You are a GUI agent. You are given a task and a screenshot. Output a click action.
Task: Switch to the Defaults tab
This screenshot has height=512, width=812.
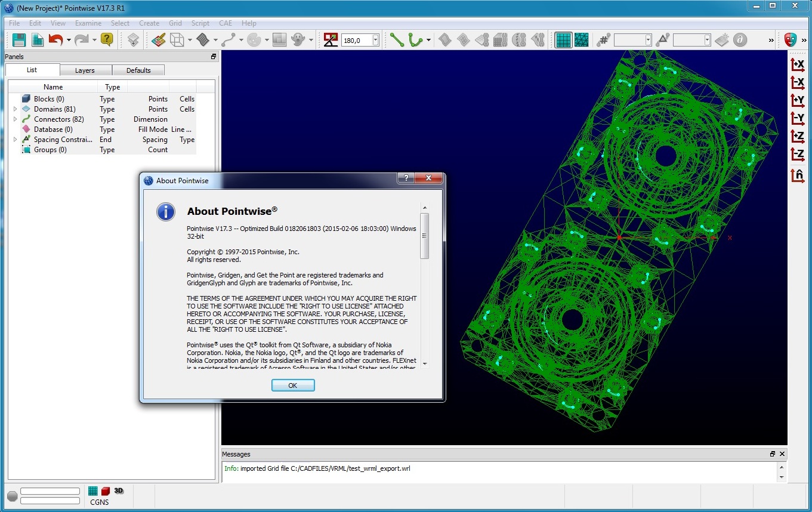(138, 70)
